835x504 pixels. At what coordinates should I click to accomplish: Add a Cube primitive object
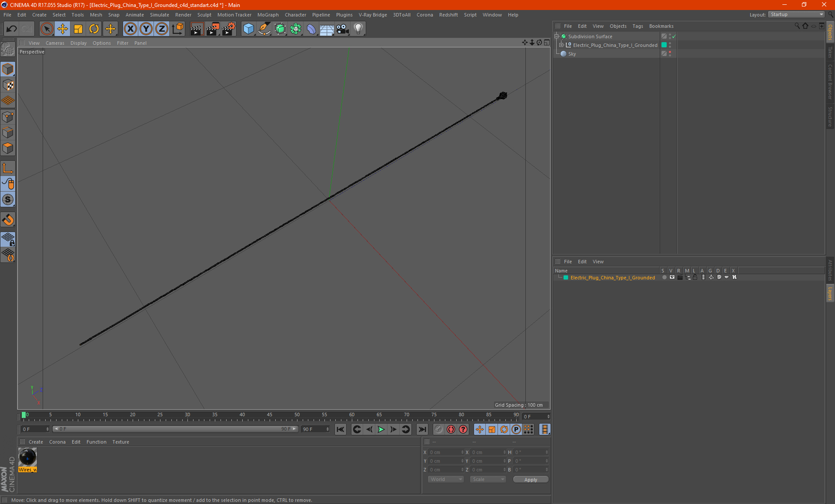point(248,29)
